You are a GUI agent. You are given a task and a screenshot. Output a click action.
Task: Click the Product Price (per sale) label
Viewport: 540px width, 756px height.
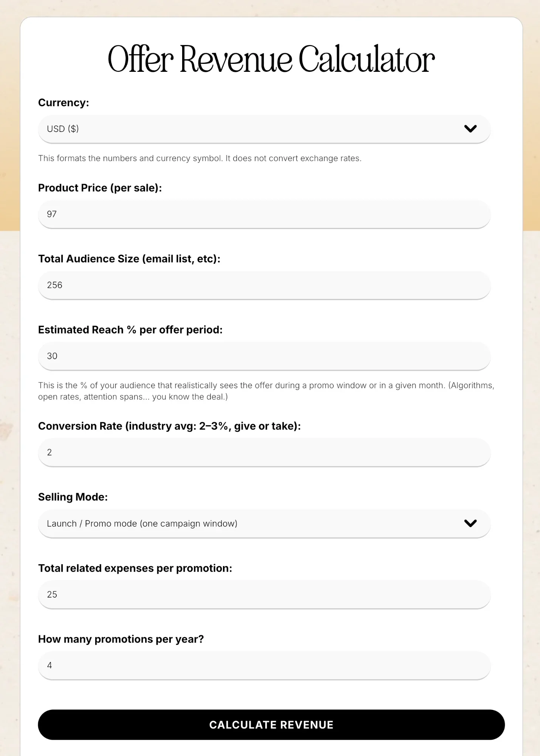pos(100,188)
